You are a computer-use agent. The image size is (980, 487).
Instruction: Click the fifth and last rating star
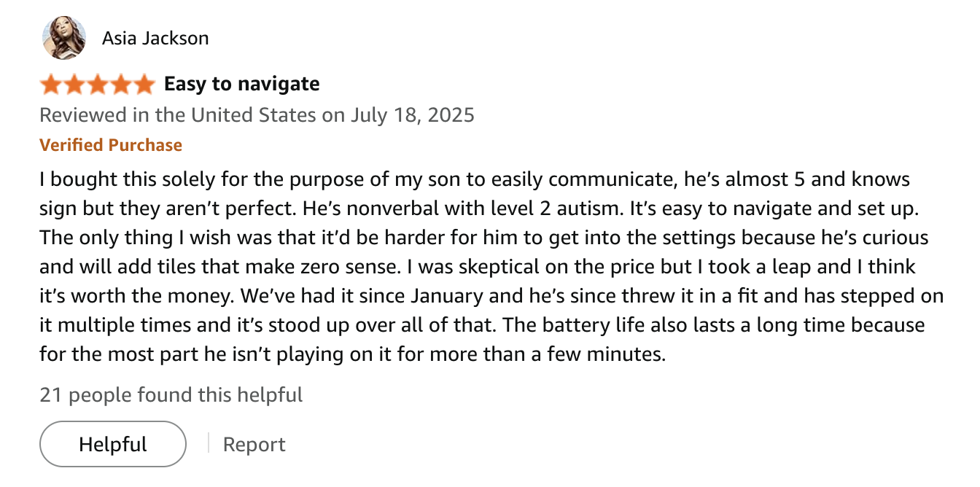pos(144,85)
